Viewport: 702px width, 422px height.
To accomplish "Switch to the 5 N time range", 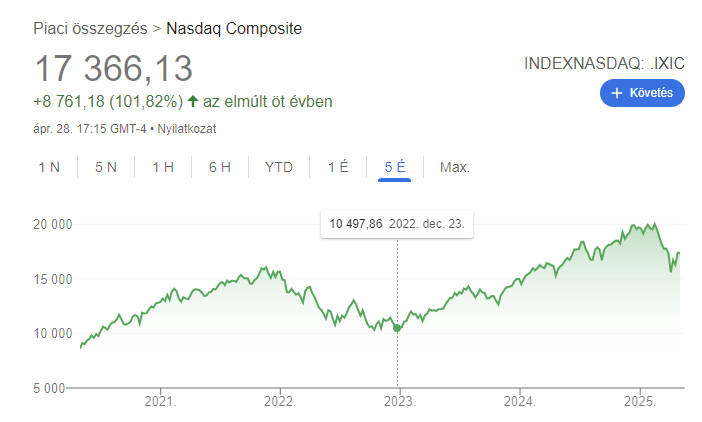I will click(106, 167).
